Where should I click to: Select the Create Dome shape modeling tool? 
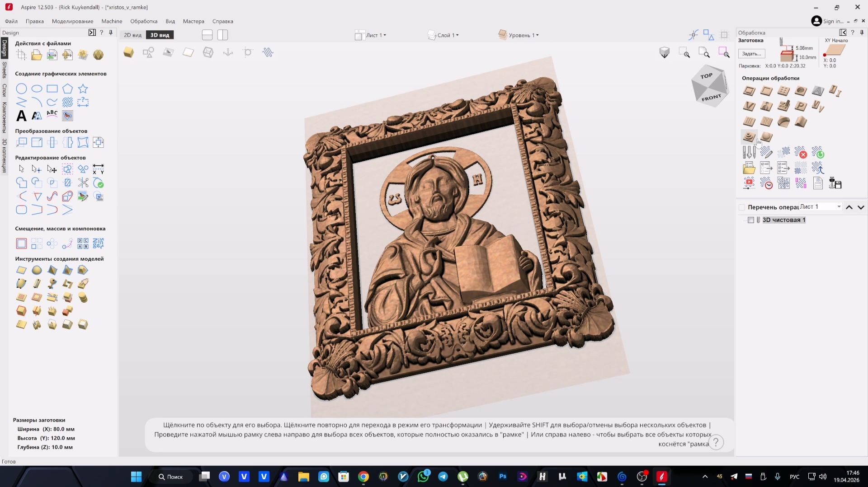pos(37,270)
